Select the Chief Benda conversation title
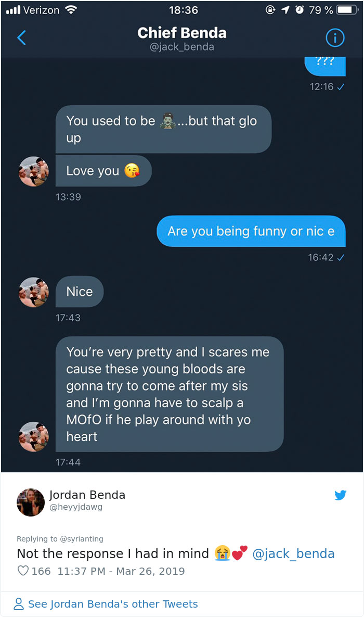Viewport: 364px width, 617px height. pos(181,33)
